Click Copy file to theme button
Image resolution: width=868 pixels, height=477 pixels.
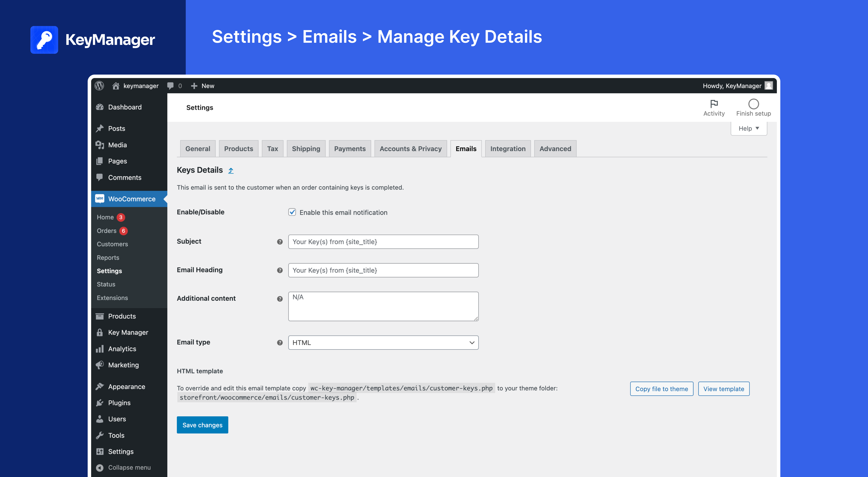(661, 389)
